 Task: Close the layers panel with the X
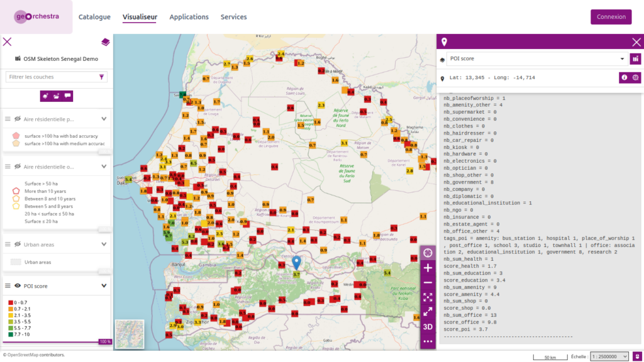(x=7, y=42)
